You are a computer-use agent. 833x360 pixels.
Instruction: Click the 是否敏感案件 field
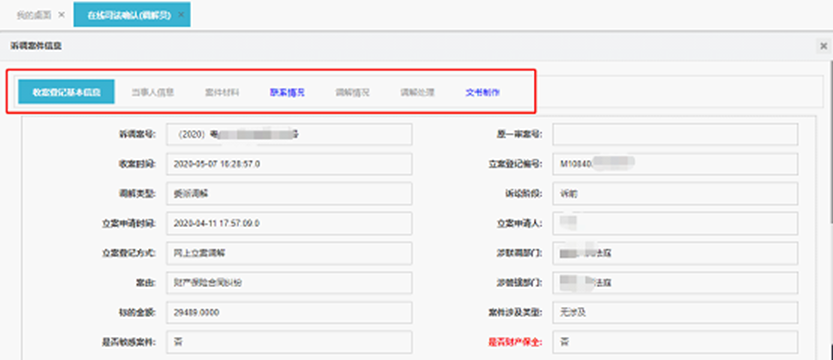(289, 342)
